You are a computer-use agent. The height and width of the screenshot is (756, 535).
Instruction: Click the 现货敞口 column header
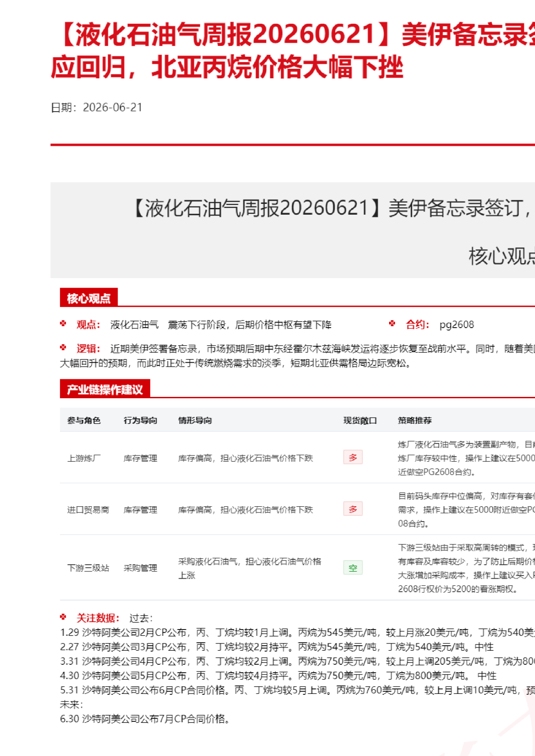click(x=360, y=420)
